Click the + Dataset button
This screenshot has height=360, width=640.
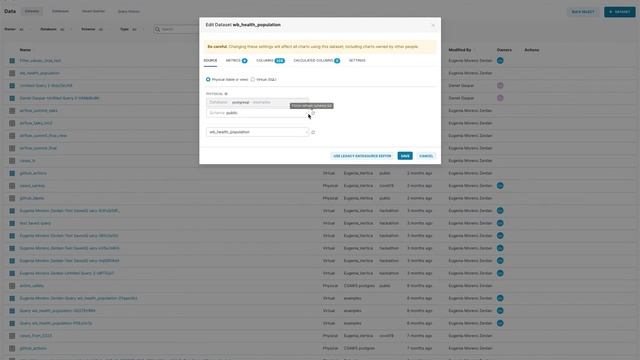click(x=620, y=12)
